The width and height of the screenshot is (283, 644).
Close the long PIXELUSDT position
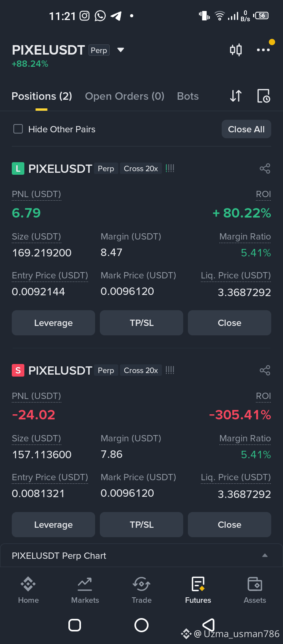(230, 323)
